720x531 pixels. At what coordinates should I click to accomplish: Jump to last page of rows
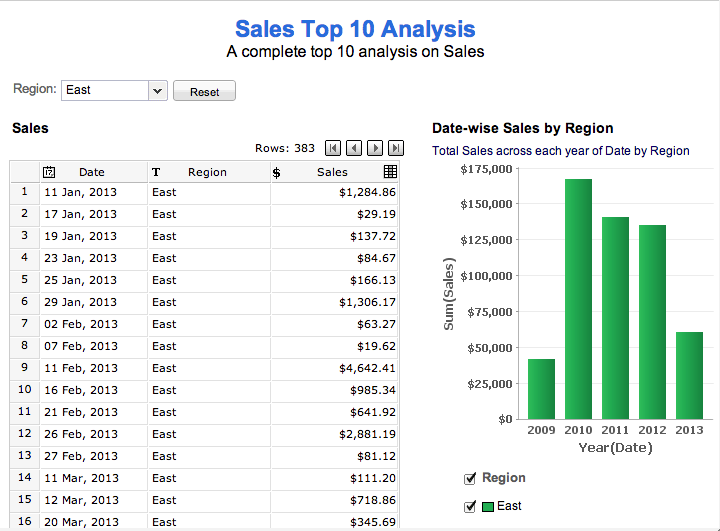pos(396,148)
